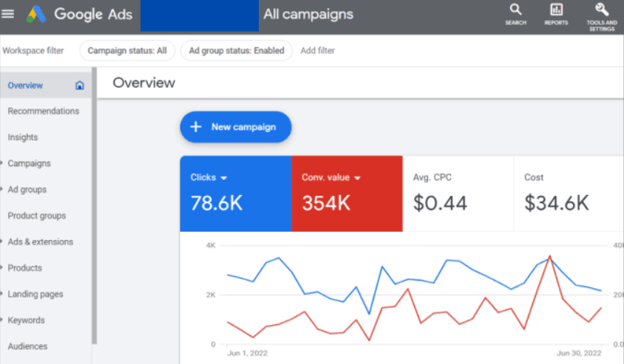Click Add filter field
The width and height of the screenshot is (624, 364).
[x=318, y=51]
